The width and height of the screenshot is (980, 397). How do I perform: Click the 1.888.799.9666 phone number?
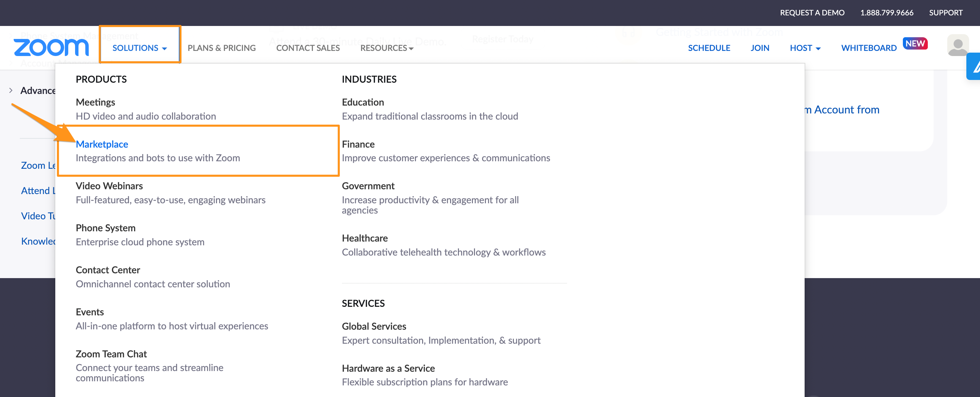(887, 13)
